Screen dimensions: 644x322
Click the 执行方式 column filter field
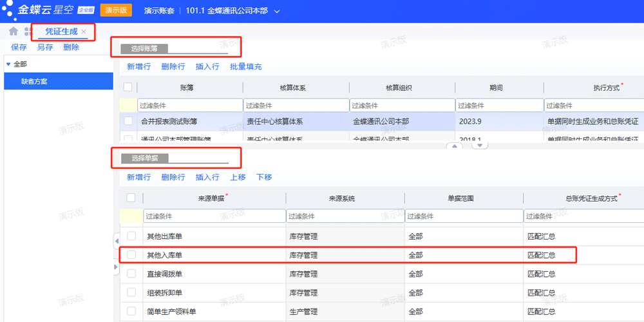click(x=594, y=106)
